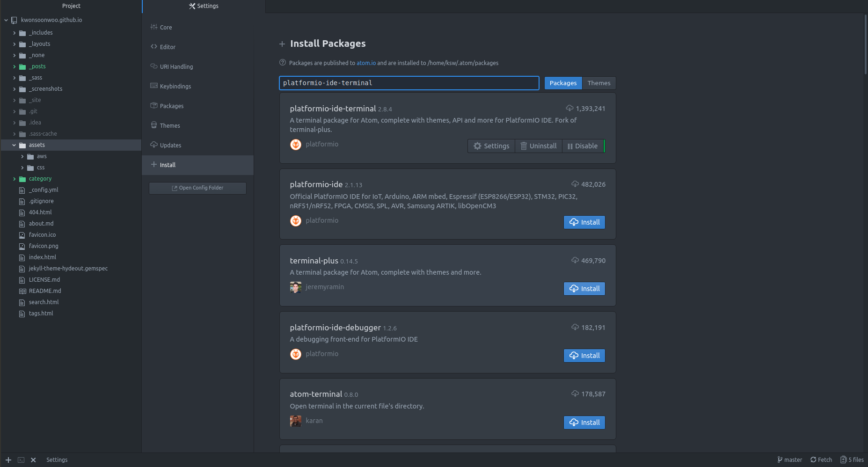The width and height of the screenshot is (868, 467).
Task: Install the platformio-ide package
Action: [x=584, y=222]
